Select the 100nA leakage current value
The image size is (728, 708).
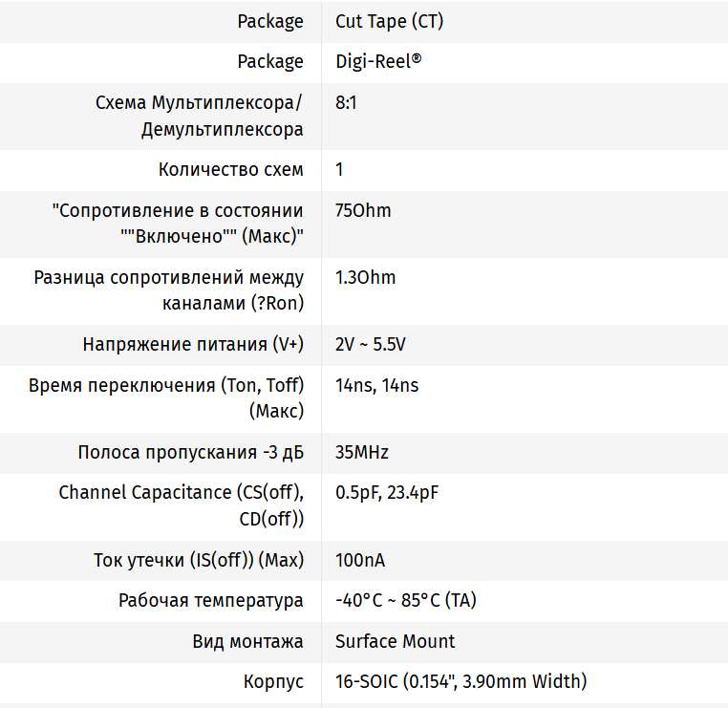(360, 560)
